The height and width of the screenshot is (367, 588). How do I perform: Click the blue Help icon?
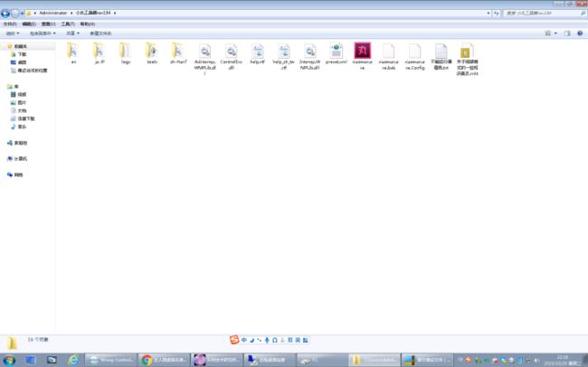(x=580, y=33)
